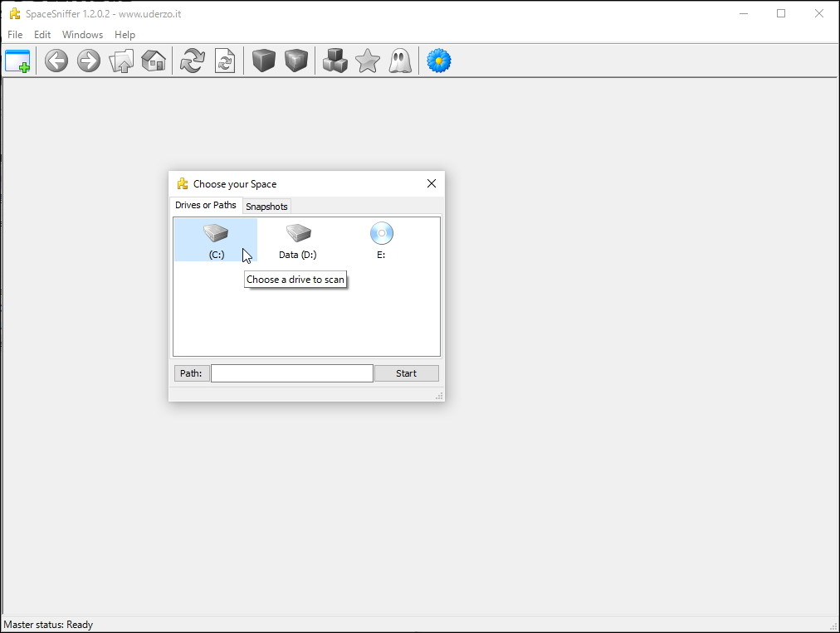Click the Less Detail single cube icon
The width and height of the screenshot is (840, 633).
(x=264, y=61)
